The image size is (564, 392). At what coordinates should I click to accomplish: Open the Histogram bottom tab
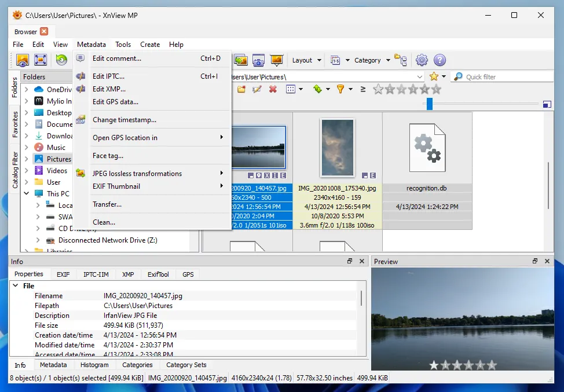tap(94, 365)
